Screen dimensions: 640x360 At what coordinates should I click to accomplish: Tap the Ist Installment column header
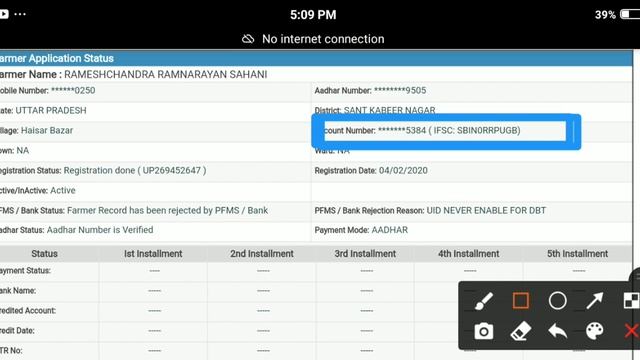coord(153,254)
